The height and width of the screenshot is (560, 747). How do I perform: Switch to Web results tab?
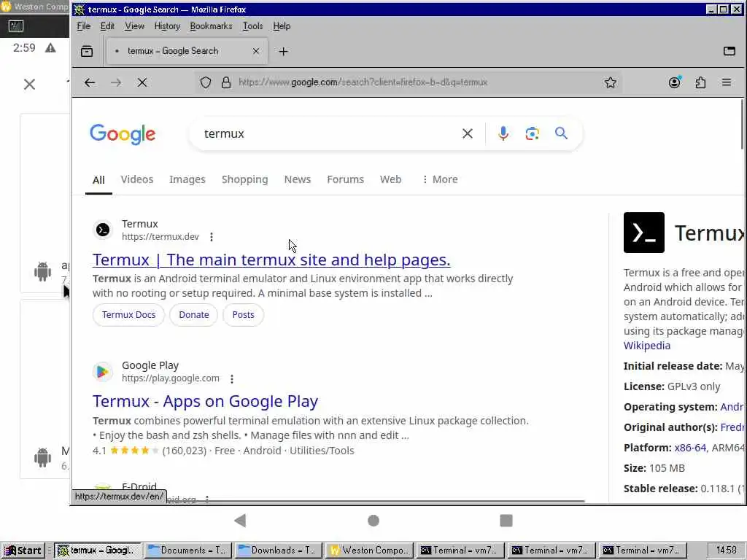click(391, 179)
